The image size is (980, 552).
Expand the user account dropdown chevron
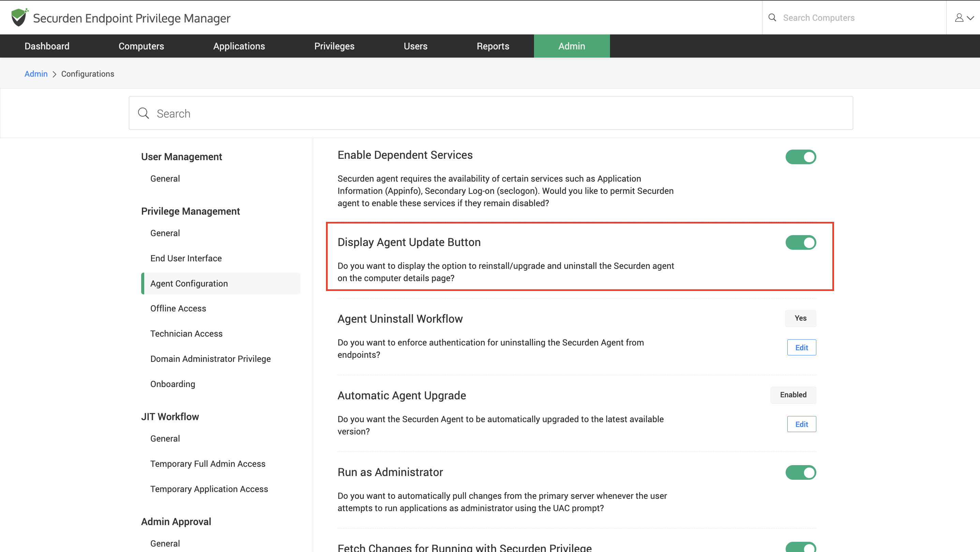(x=970, y=18)
